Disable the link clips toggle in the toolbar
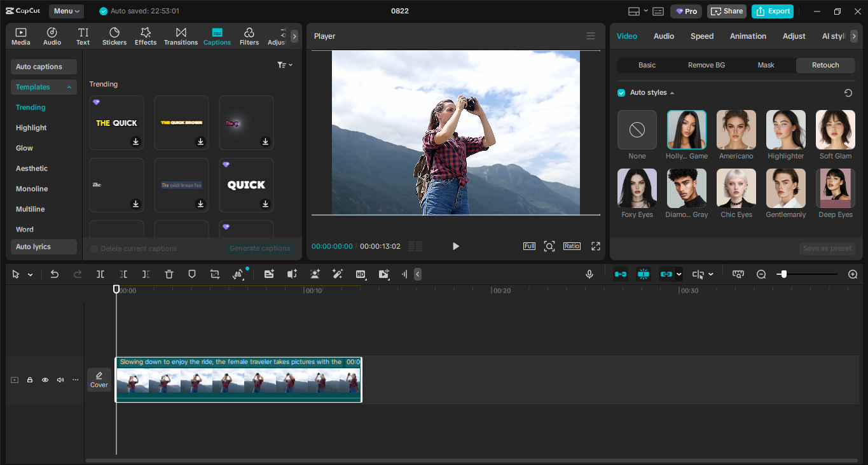 [x=666, y=274]
